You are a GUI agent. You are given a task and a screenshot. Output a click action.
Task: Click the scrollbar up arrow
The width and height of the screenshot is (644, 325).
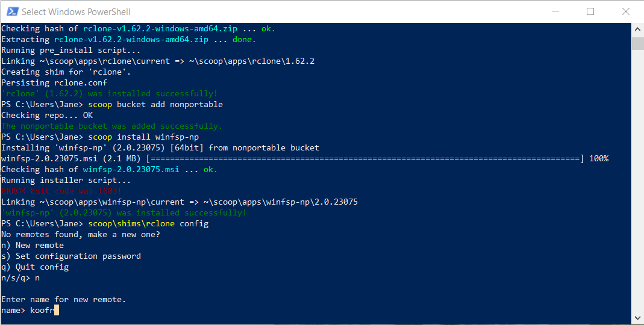tap(637, 29)
